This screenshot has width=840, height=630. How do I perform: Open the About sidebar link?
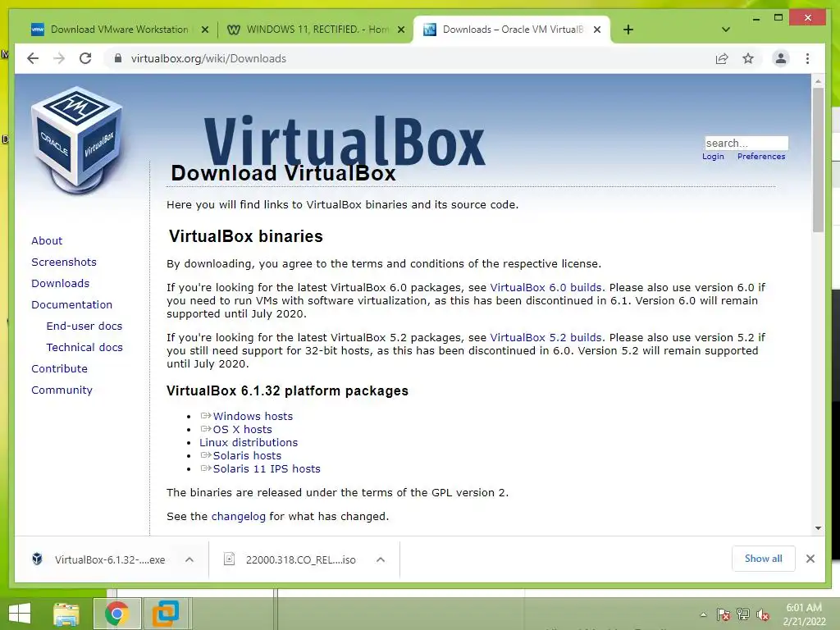(x=47, y=240)
